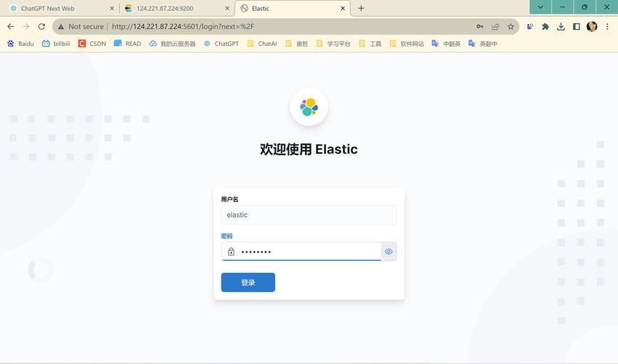The height and width of the screenshot is (364, 618).
Task: Toggle the browser side panel
Action: 577,26
